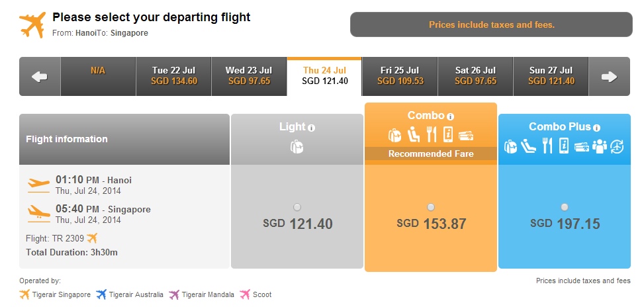The image size is (644, 307).
Task: Open the Combo Plus info icon
Action: coord(596,128)
